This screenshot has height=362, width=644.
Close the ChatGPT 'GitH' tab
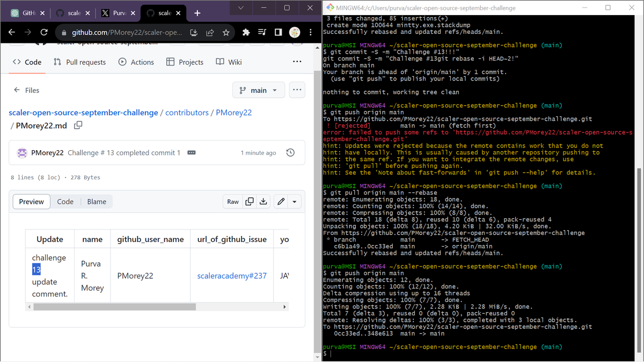coord(42,13)
